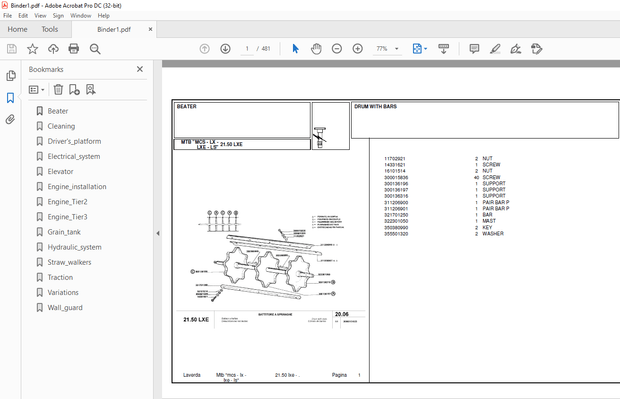Click part number 11702921 in the list

click(x=395, y=159)
